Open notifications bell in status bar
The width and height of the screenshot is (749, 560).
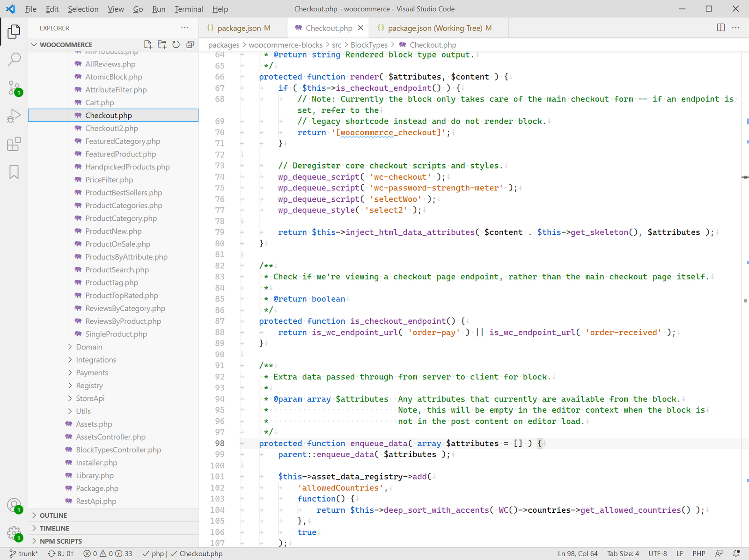736,553
